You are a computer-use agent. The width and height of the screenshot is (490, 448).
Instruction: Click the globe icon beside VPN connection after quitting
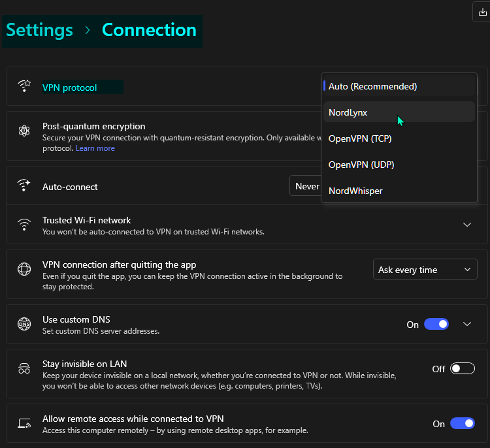point(24,269)
